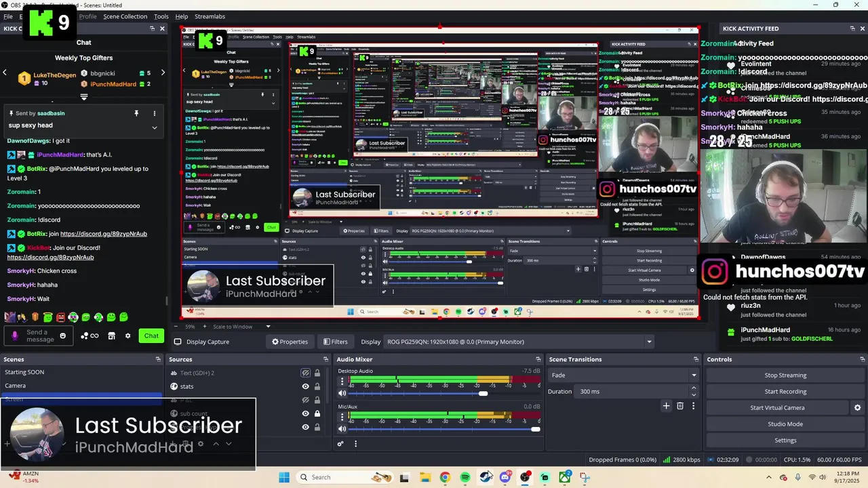This screenshot has width=868, height=488.
Task: Open the Audio Mixer panel menu dots
Action: coord(355,444)
